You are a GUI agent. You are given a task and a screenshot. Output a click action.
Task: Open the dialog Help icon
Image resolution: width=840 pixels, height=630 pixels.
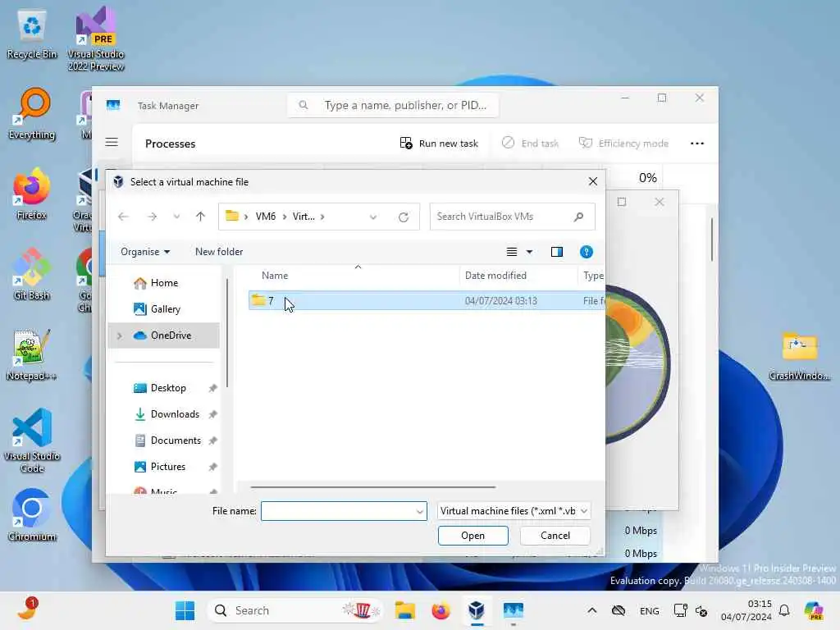586,252
